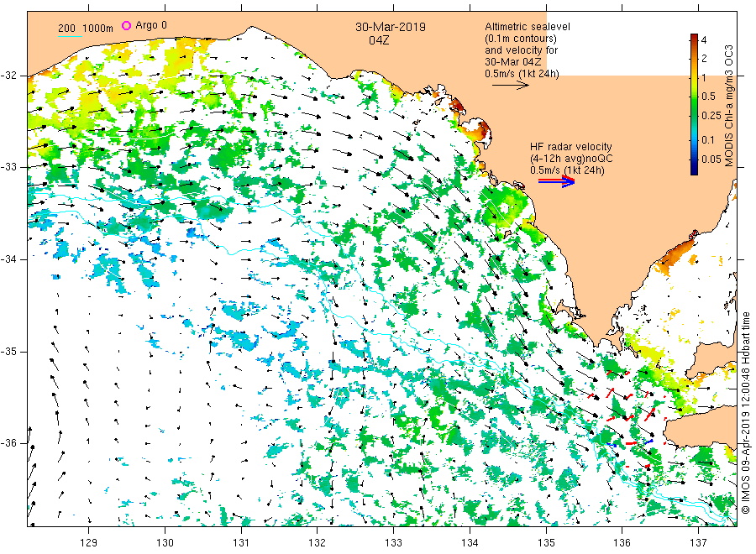Click the latitude label -34
The image size is (756, 554).
[x=8, y=259]
